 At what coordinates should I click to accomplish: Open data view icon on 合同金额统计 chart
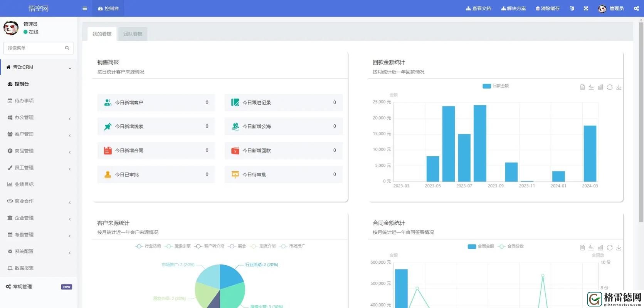[582, 248]
